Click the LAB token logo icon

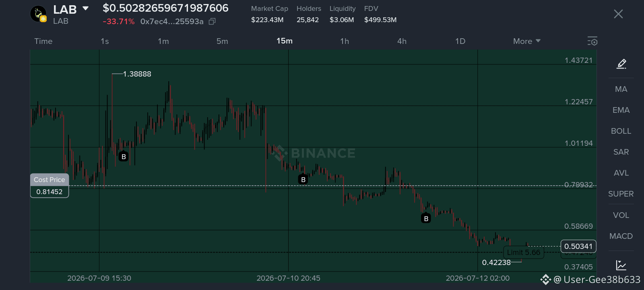[x=38, y=14]
